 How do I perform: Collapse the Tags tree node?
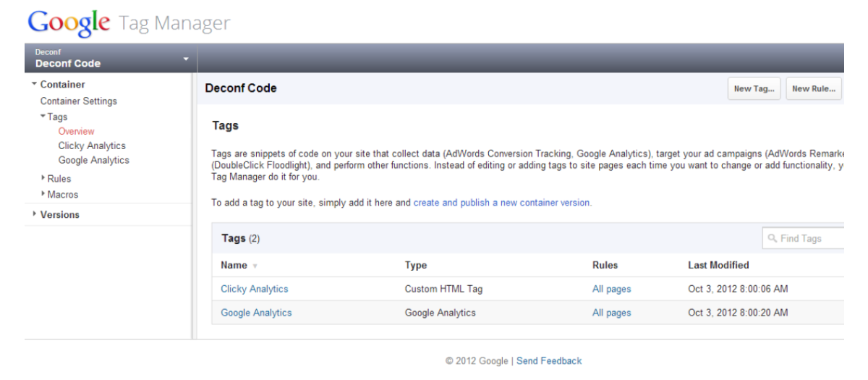tap(43, 117)
